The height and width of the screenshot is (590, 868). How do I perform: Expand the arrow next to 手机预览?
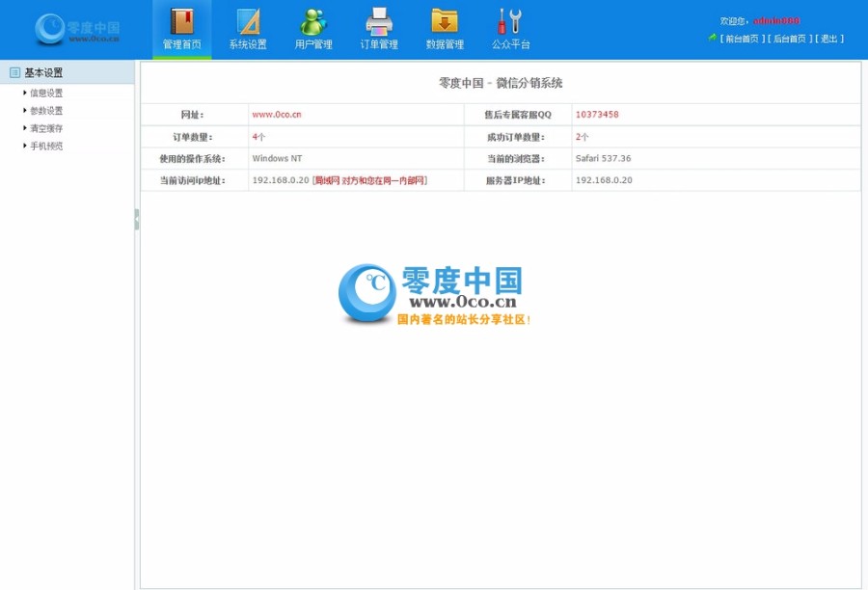[25, 146]
